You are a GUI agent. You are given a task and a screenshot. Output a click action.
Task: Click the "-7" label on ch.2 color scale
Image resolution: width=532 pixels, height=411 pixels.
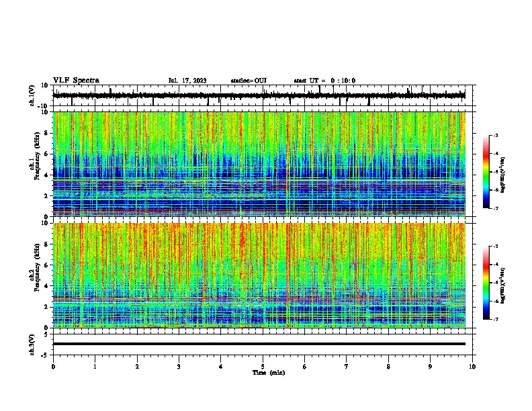coord(496,320)
